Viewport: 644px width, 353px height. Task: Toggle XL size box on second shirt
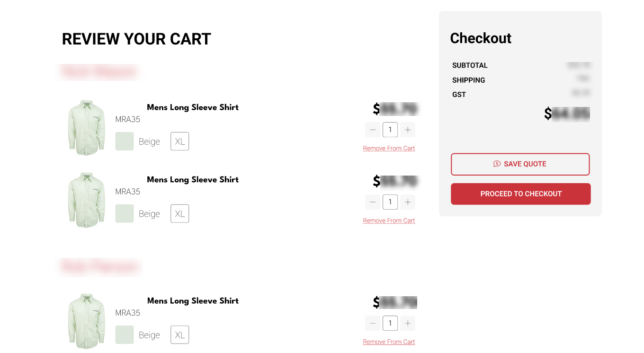pyautogui.click(x=180, y=213)
